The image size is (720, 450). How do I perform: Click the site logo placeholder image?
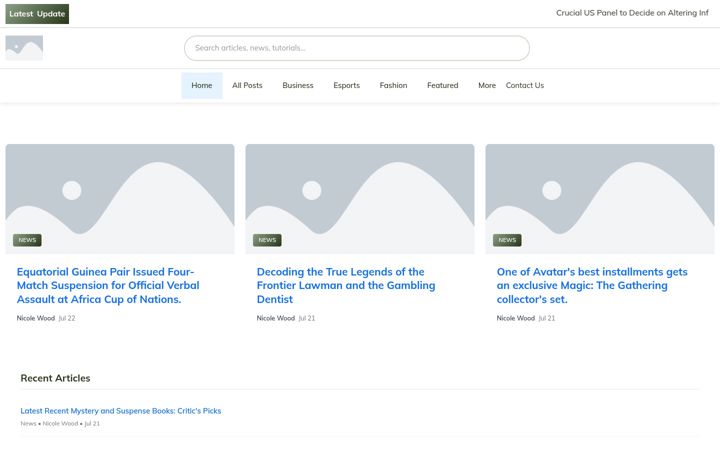(x=24, y=48)
